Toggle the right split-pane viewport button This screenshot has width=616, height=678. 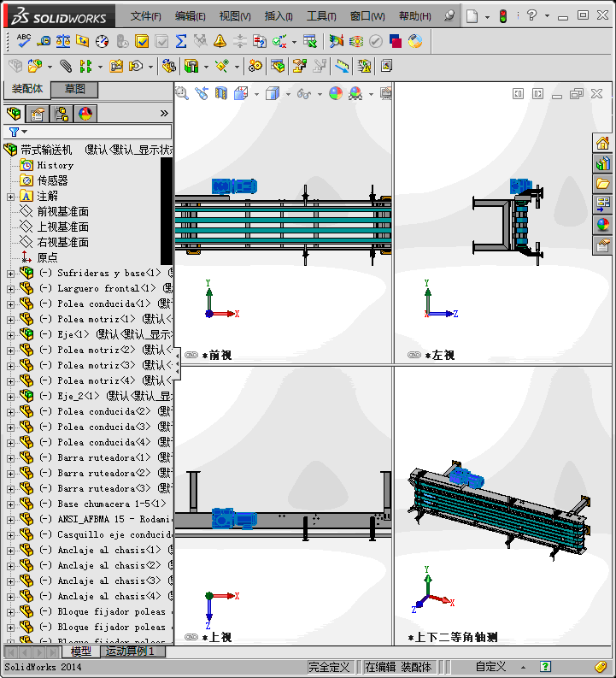tap(537, 93)
